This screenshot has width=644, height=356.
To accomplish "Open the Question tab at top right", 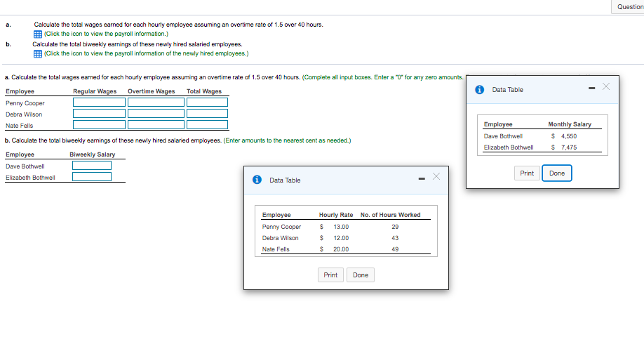I will pyautogui.click(x=628, y=6).
